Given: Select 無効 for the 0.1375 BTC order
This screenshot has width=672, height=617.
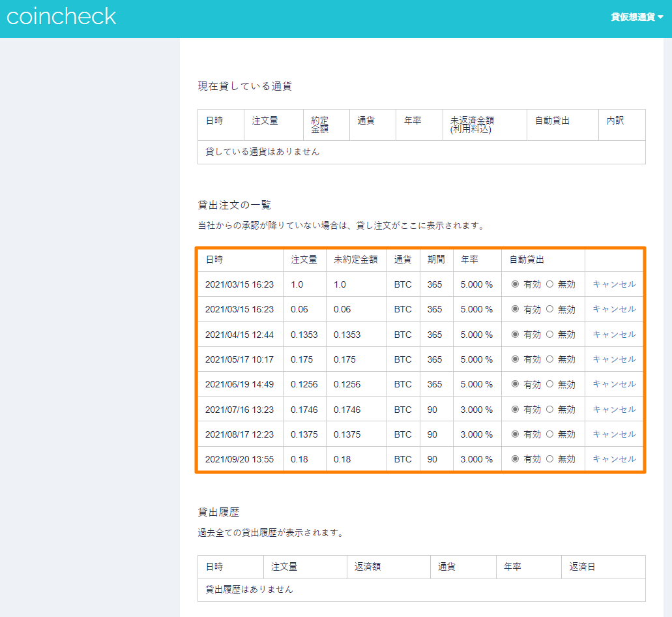Looking at the screenshot, I should click(550, 434).
